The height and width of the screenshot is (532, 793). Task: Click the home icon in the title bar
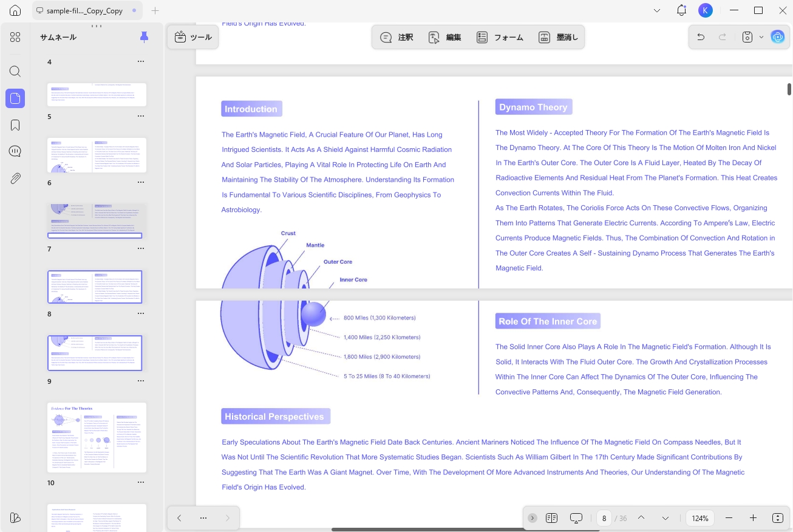coord(15,10)
